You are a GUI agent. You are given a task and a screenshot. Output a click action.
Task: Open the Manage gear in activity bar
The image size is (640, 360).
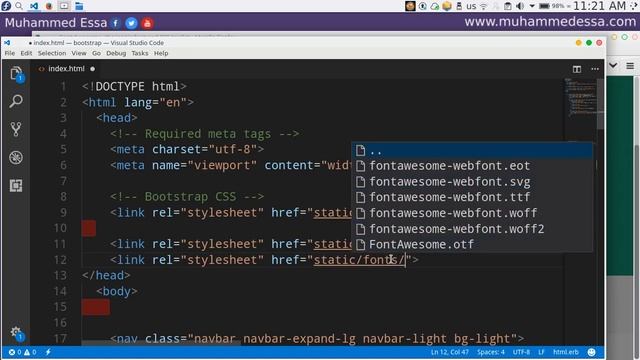click(16, 333)
